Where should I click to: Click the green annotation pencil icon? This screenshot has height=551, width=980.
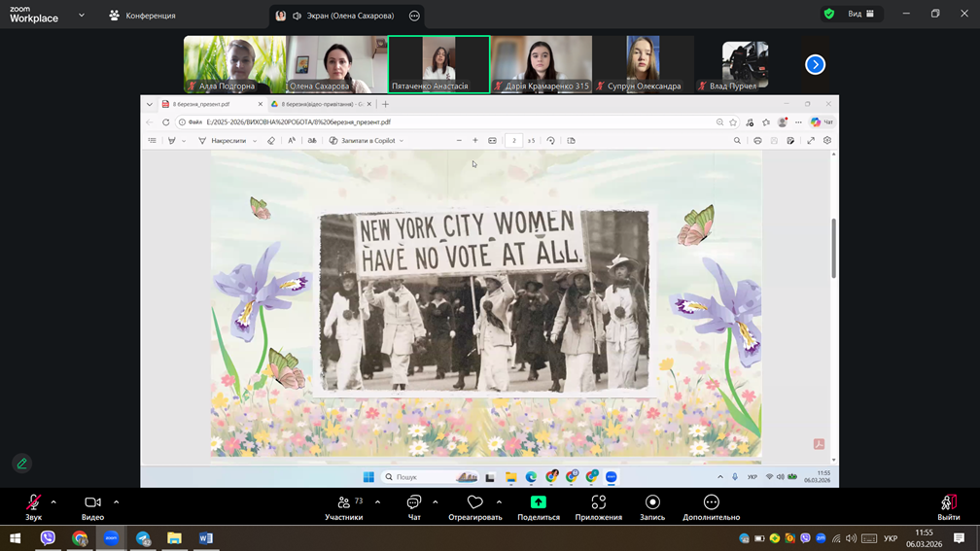[22, 464]
